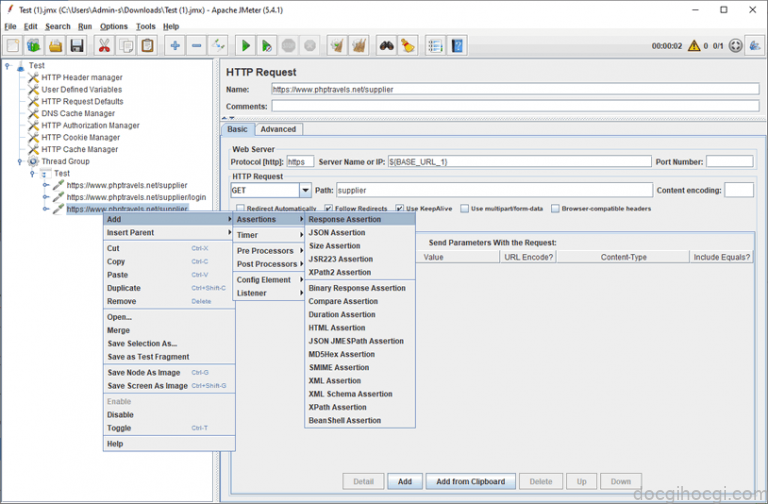
Task: Select XPath2 Assertion menu item
Action: coord(360,272)
